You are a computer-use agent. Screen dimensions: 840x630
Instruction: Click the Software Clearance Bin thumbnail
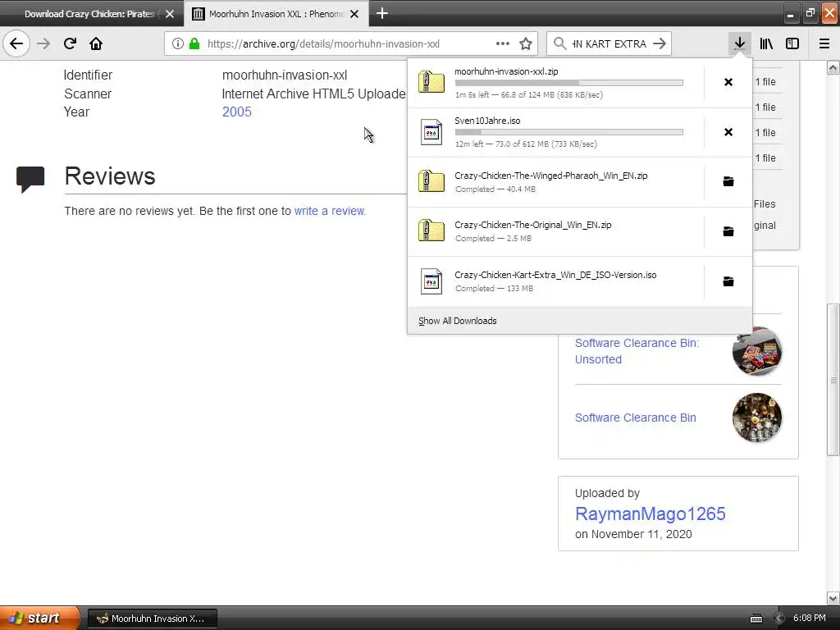pyautogui.click(x=757, y=418)
